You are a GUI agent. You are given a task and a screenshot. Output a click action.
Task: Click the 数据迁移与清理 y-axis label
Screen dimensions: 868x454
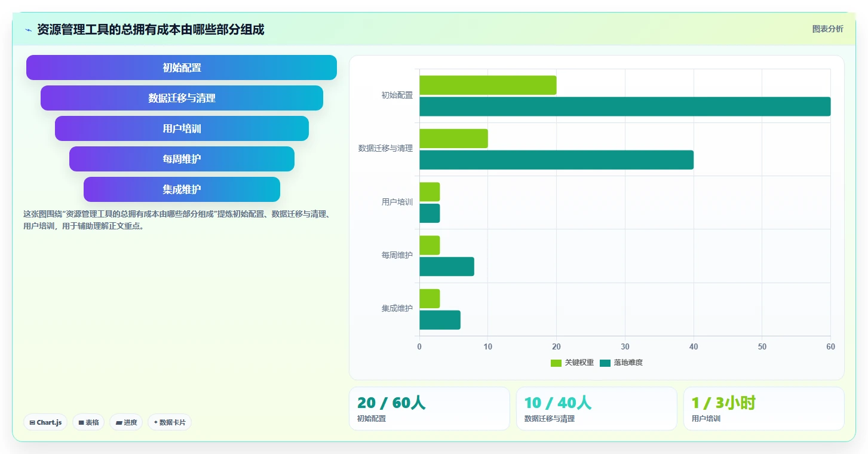pyautogui.click(x=385, y=149)
